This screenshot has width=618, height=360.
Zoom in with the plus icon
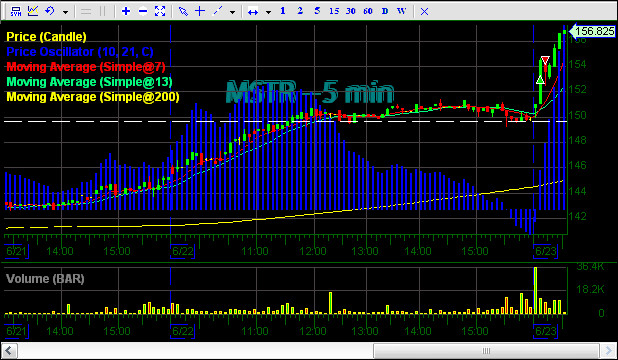126,11
